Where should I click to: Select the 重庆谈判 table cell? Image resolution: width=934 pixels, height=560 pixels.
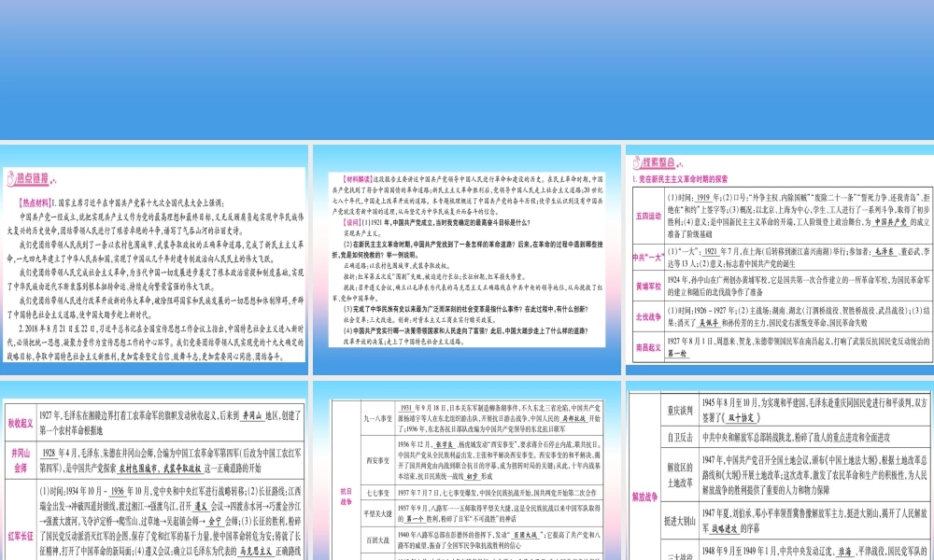[x=679, y=410]
